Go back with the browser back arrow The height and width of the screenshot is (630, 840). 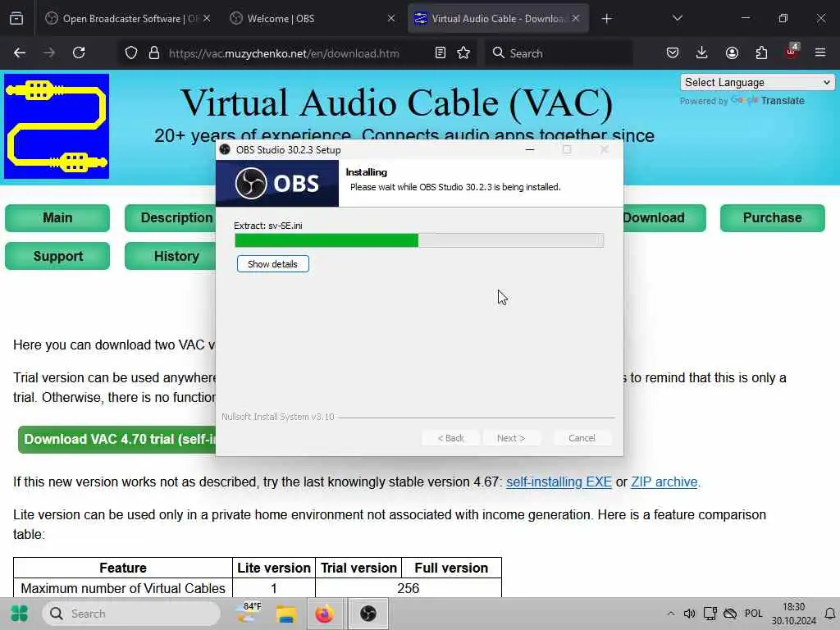tap(20, 53)
